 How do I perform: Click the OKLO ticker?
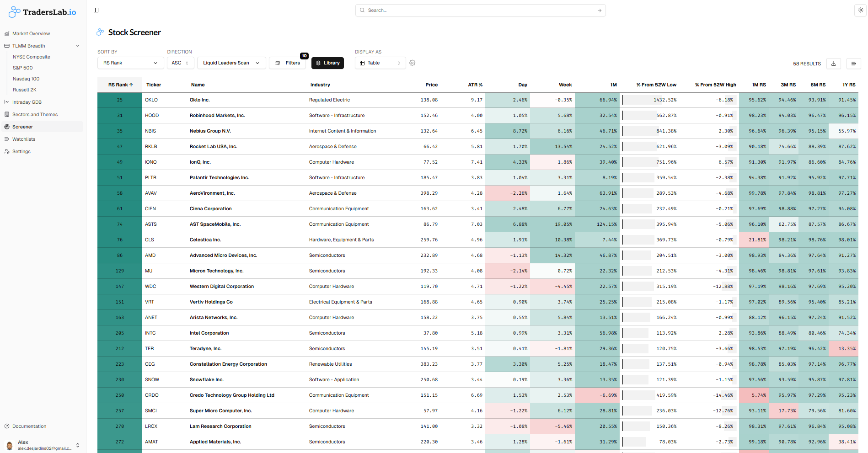tap(151, 100)
